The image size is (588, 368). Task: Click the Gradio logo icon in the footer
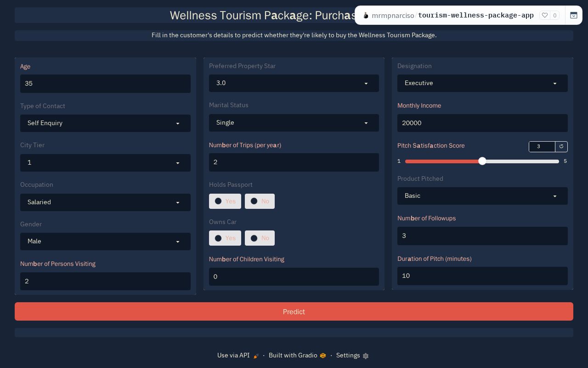323,356
